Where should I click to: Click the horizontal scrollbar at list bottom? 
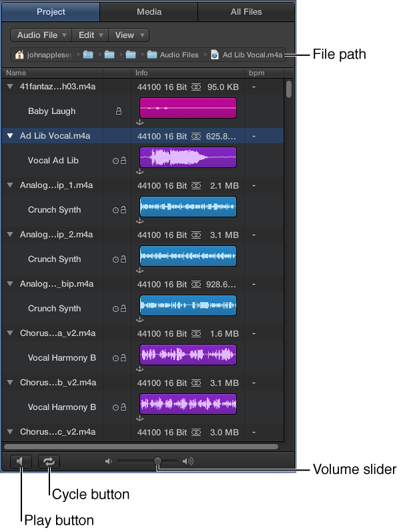tap(141, 447)
